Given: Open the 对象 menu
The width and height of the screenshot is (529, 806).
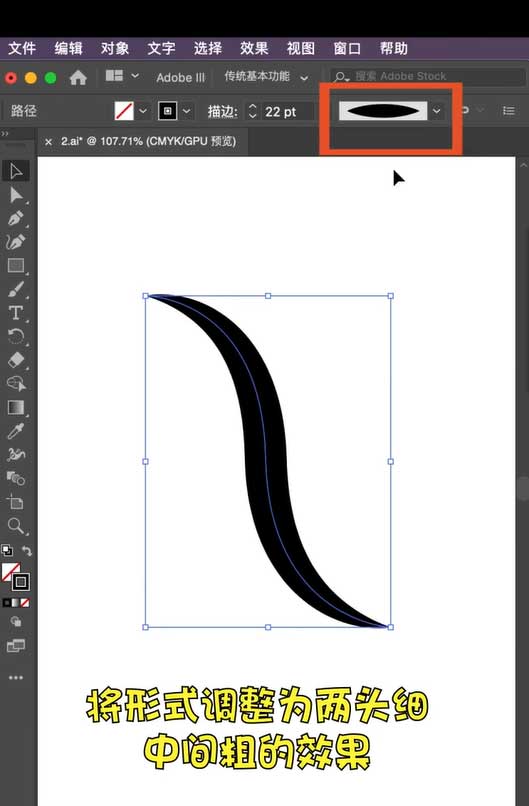Looking at the screenshot, I should click(115, 49).
